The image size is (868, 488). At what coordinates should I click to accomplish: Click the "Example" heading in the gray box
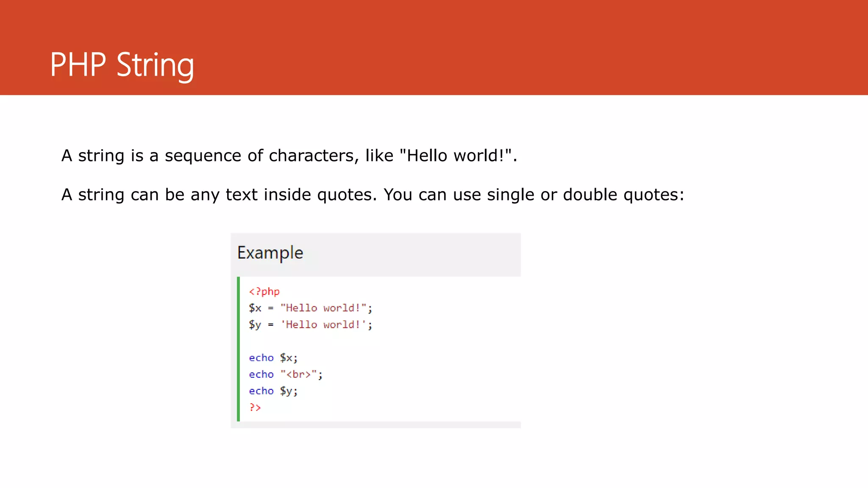point(270,253)
